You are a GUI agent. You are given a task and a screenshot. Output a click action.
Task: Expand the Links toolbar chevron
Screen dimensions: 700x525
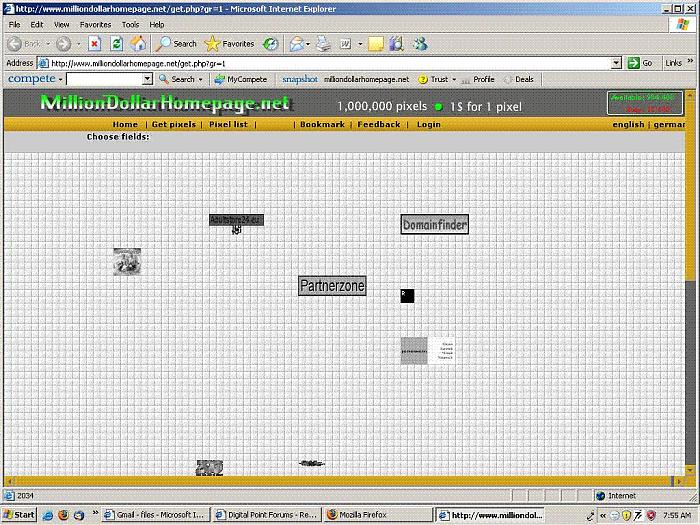point(690,61)
